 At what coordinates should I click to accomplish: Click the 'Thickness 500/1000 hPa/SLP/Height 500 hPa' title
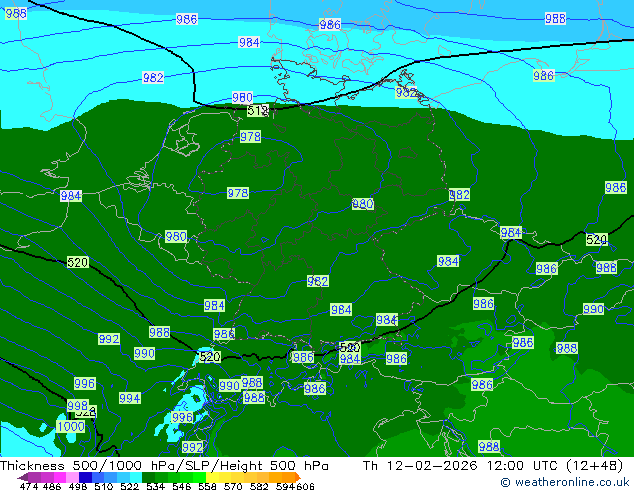pyautogui.click(x=164, y=466)
